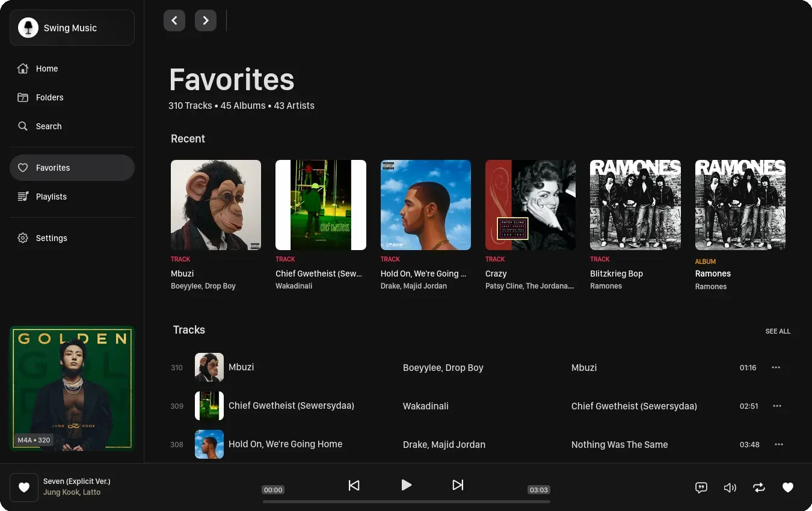Navigate forward with right chevron button
This screenshot has width=812, height=511.
click(x=206, y=20)
